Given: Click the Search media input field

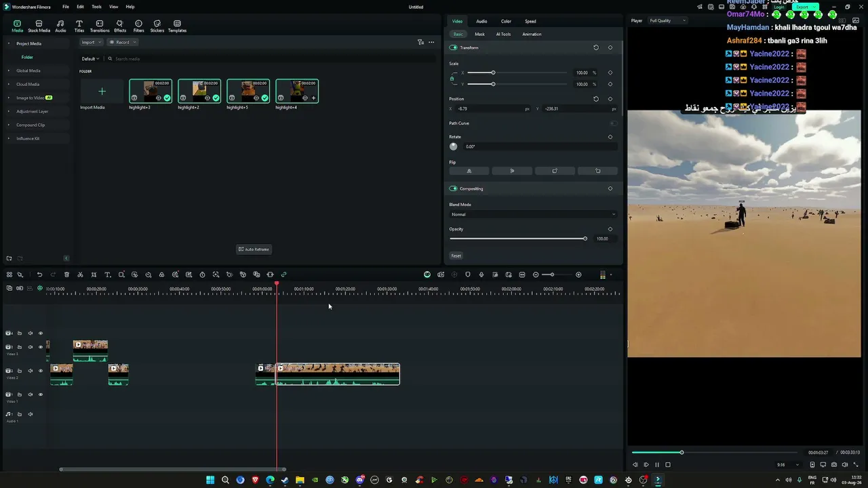Looking at the screenshot, I should [271, 59].
